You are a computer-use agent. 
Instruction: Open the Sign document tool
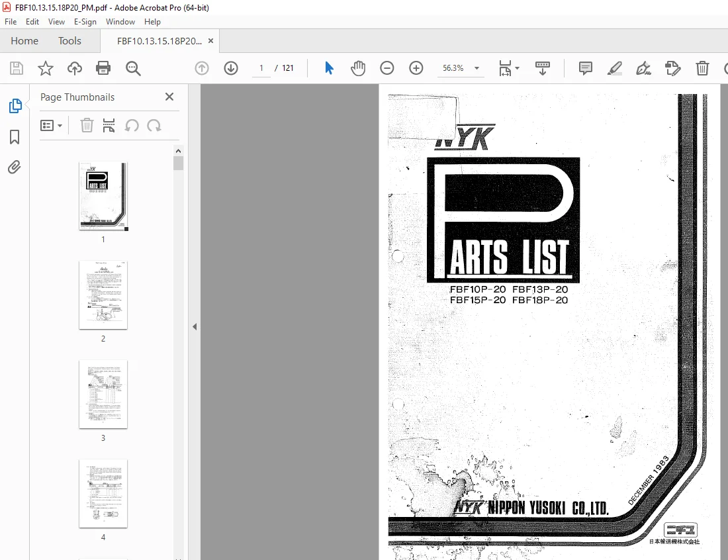tap(643, 68)
